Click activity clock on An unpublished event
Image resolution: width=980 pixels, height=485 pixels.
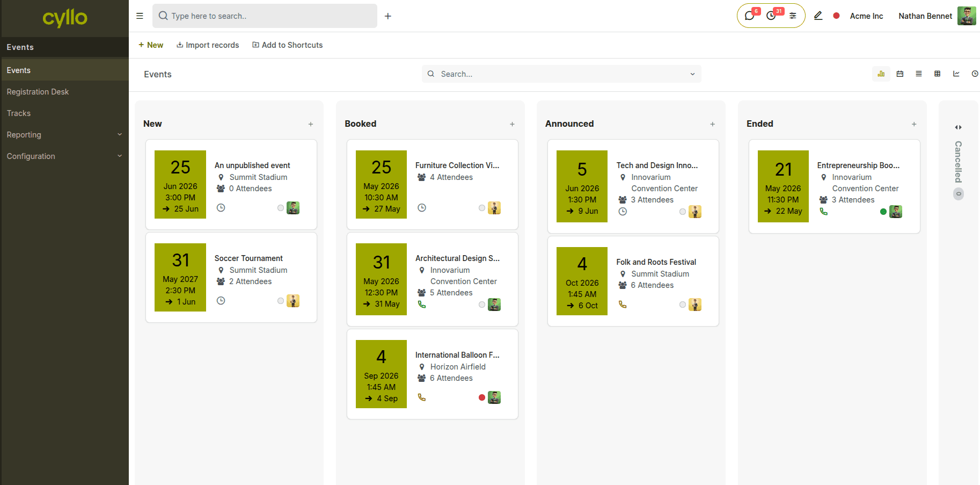221,208
